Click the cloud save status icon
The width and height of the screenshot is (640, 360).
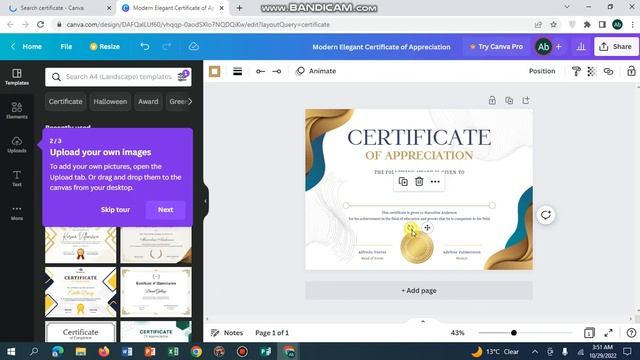pos(194,47)
